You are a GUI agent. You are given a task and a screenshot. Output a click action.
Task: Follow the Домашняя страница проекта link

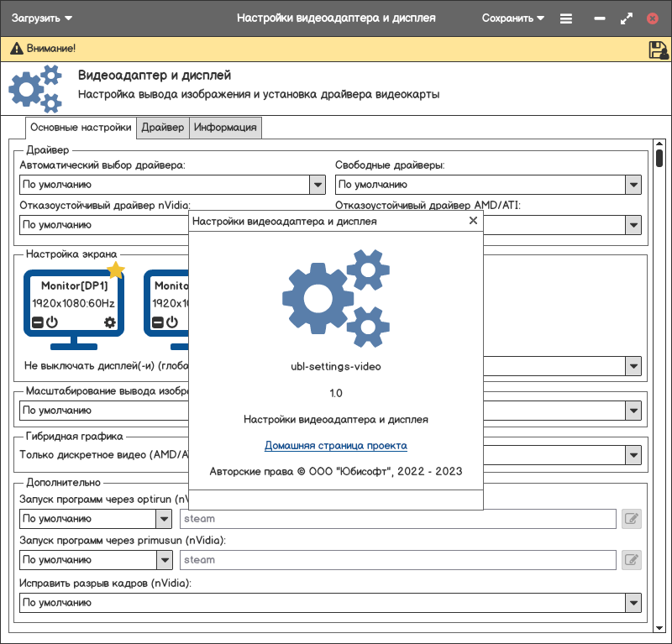336,446
